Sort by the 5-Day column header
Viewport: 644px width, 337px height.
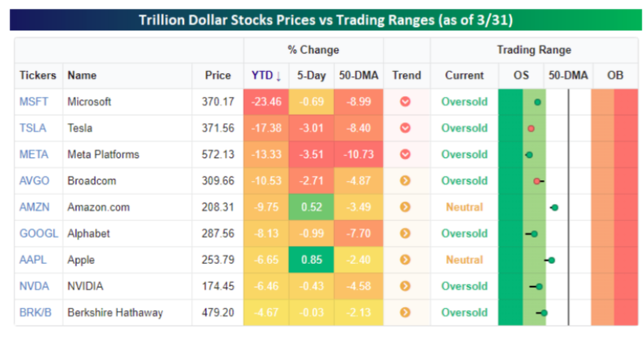click(311, 75)
